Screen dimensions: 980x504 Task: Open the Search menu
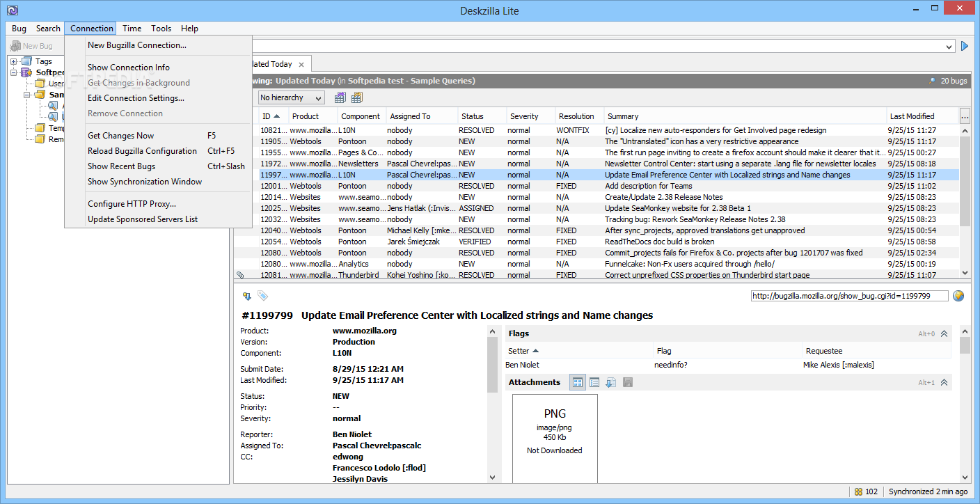(48, 29)
